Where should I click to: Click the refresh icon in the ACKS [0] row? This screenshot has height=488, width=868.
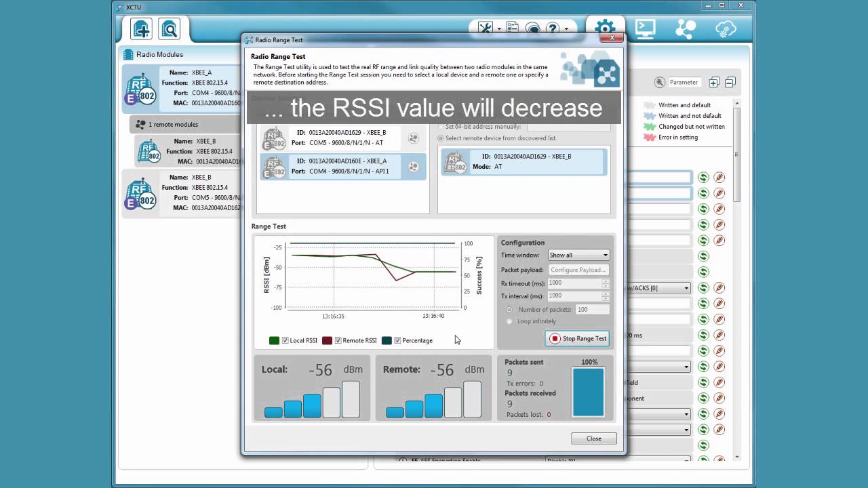tap(703, 288)
